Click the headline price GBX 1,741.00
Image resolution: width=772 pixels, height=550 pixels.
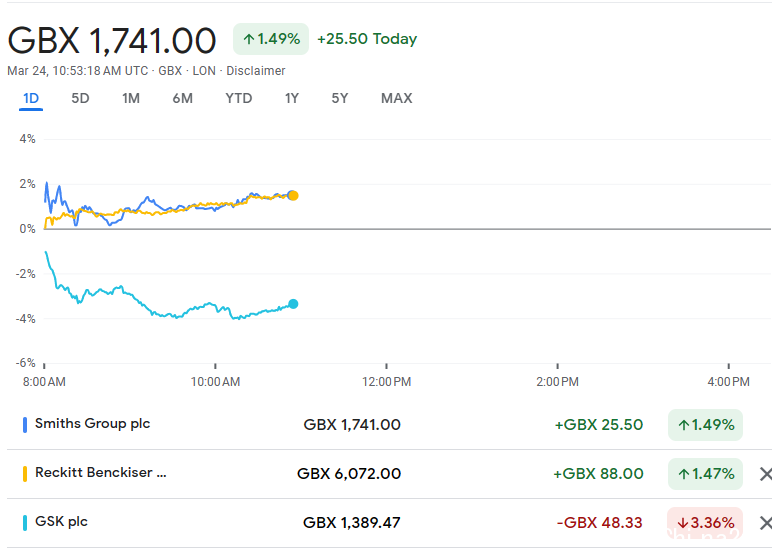(x=112, y=40)
